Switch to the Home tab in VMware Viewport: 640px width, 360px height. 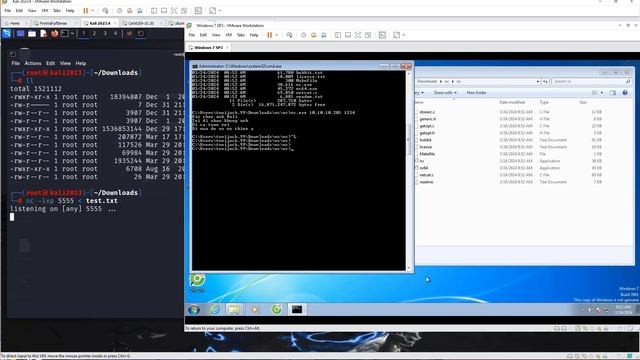pyautogui.click(x=15, y=23)
